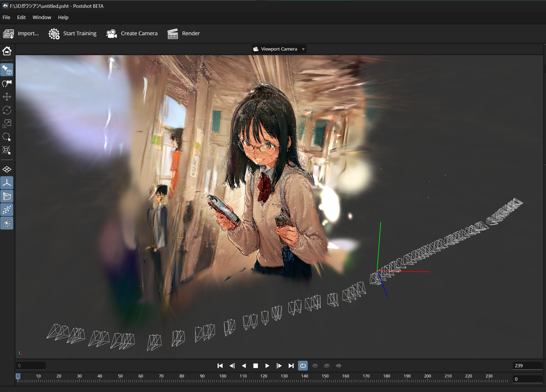Screen dimensions: 546x392
Task: Open the Viewport Camera dropdown
Action: point(279,49)
